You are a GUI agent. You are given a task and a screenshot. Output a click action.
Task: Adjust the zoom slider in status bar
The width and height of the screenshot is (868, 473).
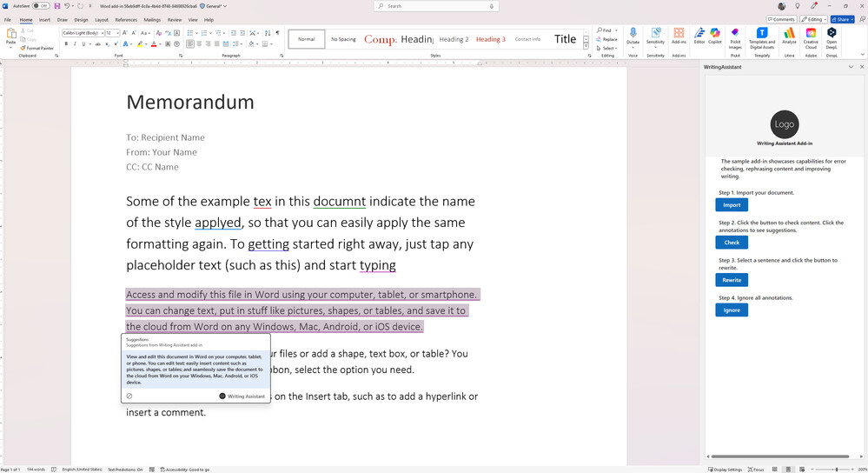pyautogui.click(x=837, y=470)
